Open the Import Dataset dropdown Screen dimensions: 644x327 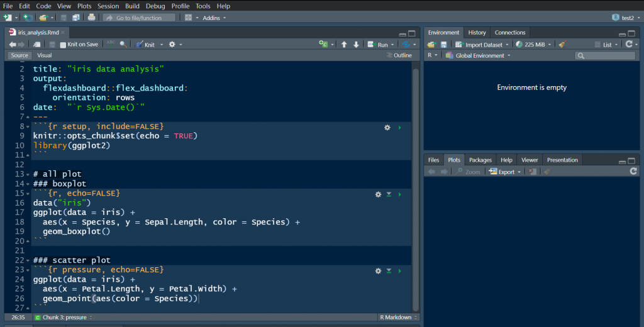click(482, 45)
